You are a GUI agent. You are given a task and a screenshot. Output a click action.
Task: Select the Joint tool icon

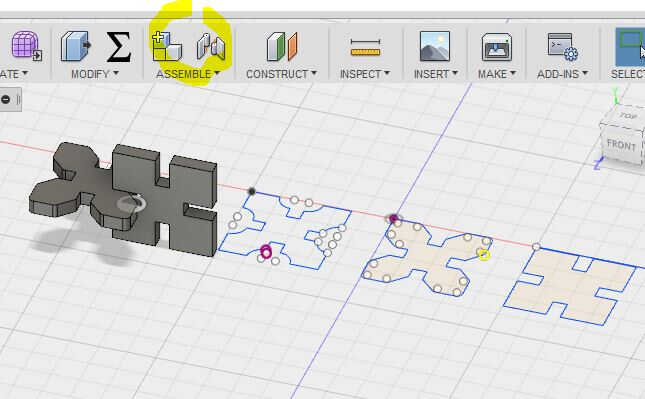[x=211, y=46]
